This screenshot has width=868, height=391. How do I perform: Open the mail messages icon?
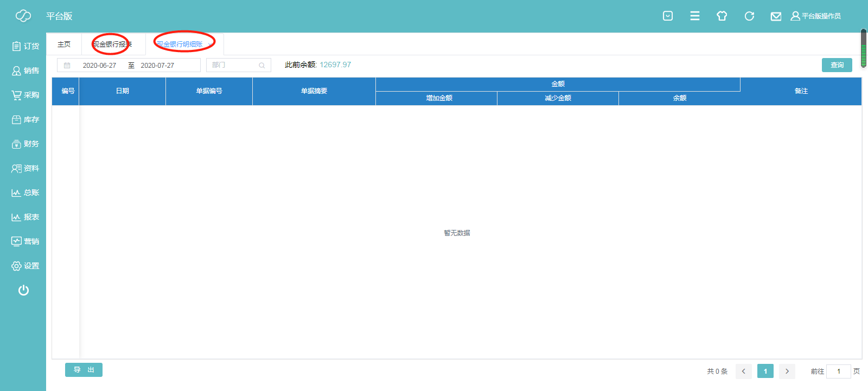click(x=776, y=16)
